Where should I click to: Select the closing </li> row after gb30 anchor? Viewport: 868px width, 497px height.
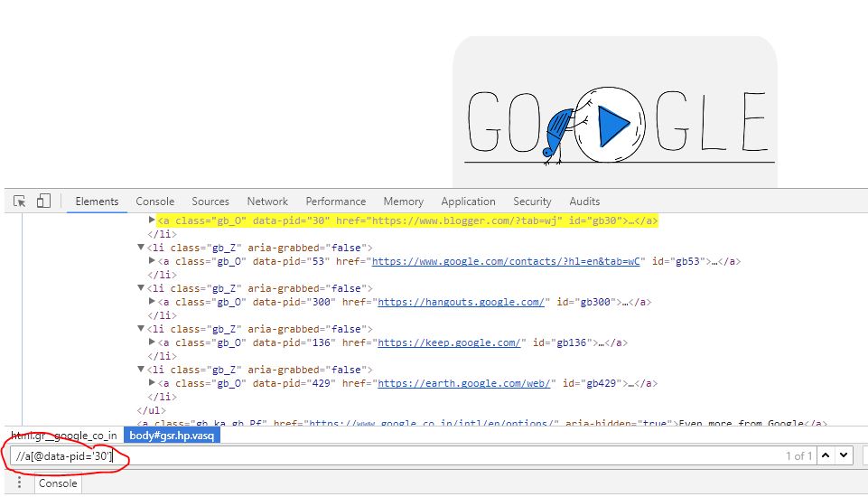(x=162, y=234)
